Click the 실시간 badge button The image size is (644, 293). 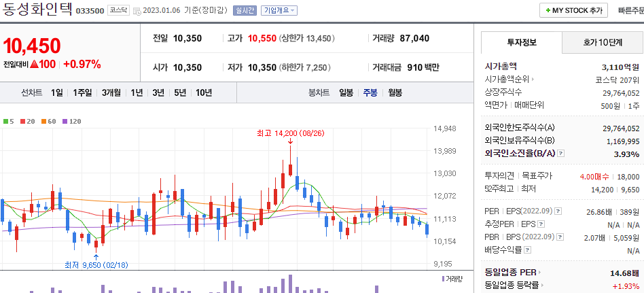(245, 11)
